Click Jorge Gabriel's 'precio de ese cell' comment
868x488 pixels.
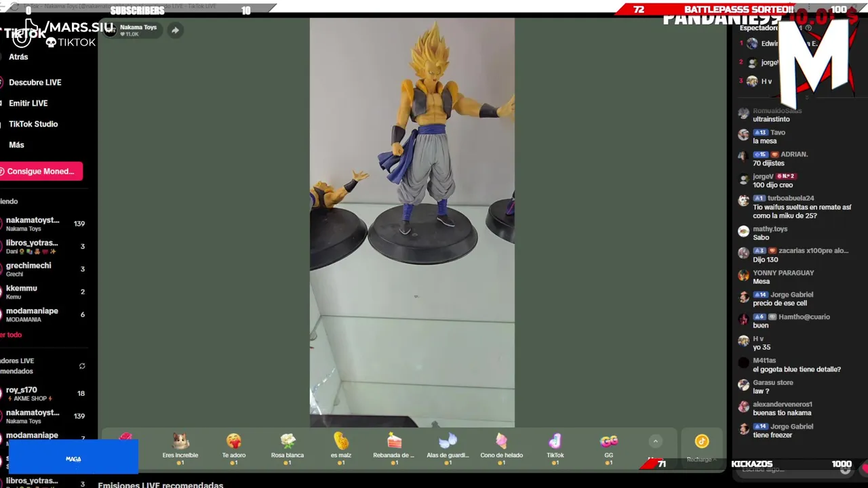pos(780,303)
